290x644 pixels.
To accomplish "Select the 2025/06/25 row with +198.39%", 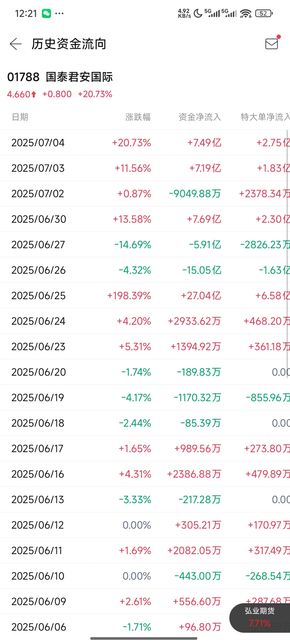I will [145, 295].
